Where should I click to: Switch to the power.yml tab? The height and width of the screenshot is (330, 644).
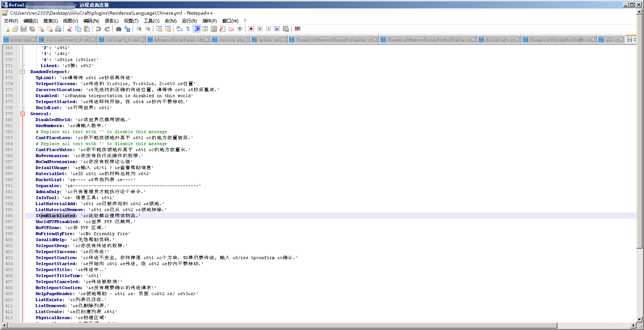click(x=20, y=40)
